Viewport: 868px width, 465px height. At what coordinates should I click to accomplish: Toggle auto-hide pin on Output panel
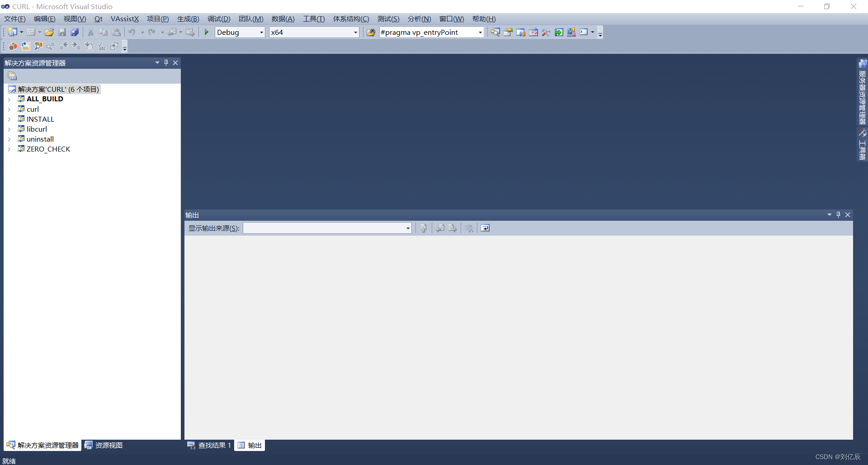838,215
